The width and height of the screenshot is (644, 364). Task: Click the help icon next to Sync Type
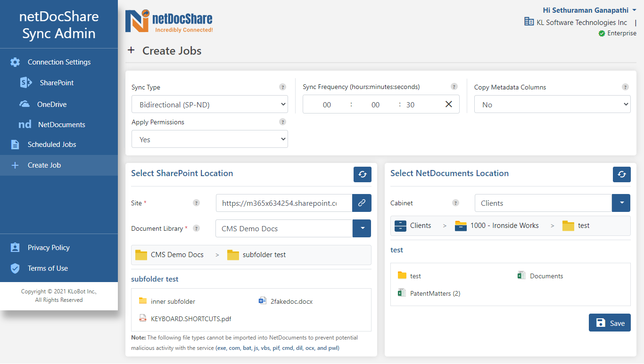click(x=282, y=87)
